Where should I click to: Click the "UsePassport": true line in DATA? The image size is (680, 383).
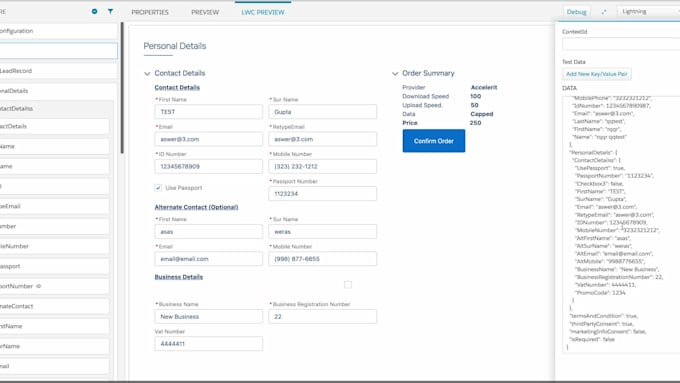coord(600,168)
